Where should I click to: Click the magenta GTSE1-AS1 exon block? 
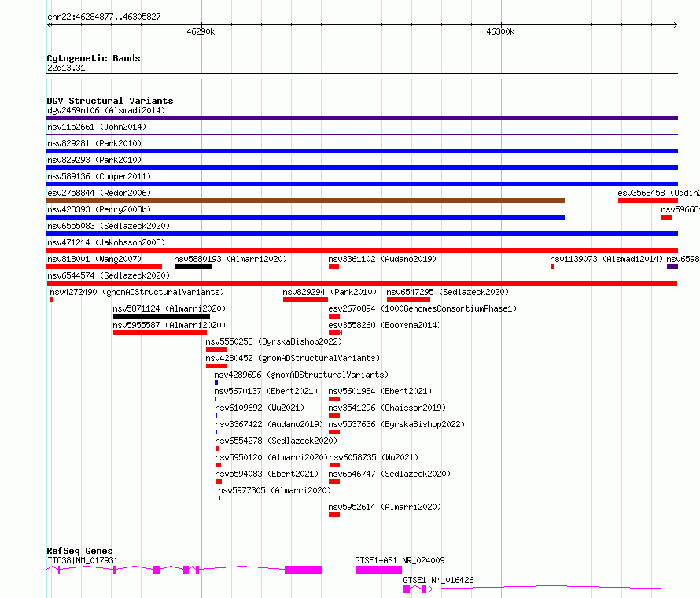(378, 570)
